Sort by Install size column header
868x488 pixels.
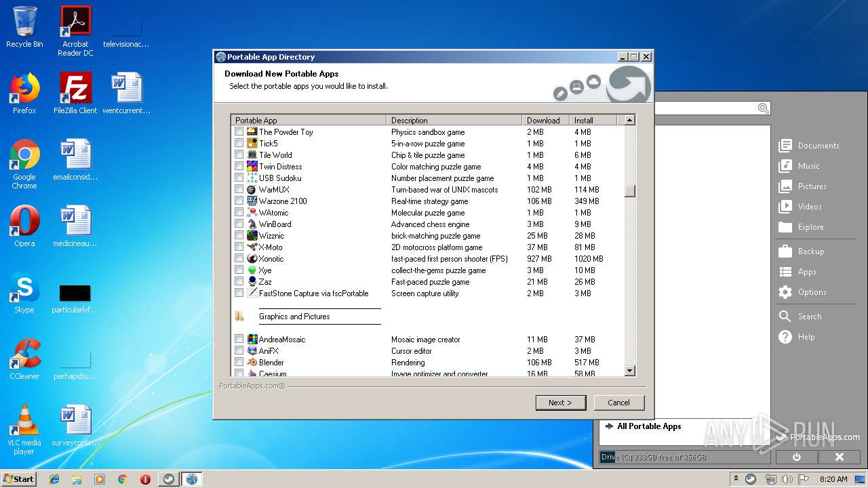coord(593,120)
